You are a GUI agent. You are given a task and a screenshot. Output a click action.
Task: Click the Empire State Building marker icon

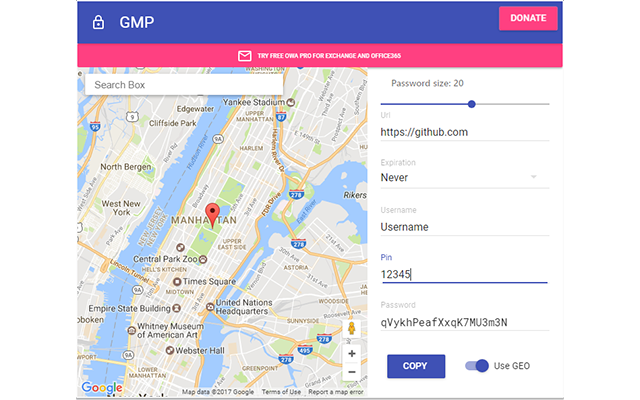click(x=176, y=308)
